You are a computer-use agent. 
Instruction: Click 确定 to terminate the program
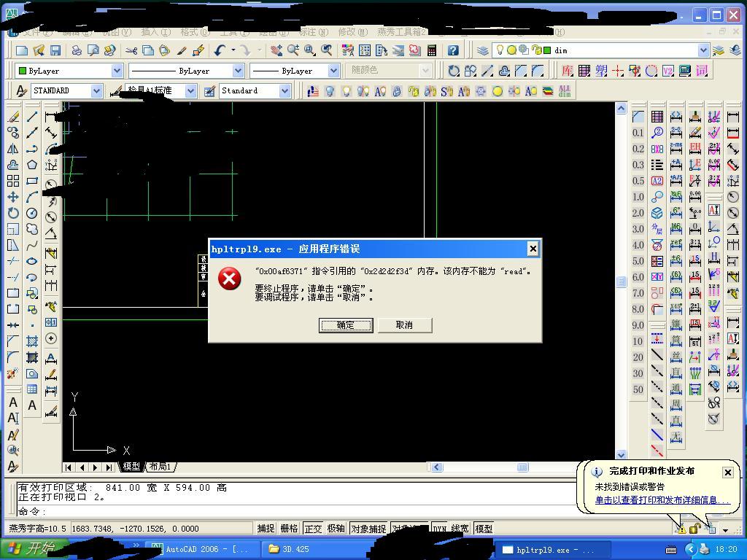pos(346,325)
